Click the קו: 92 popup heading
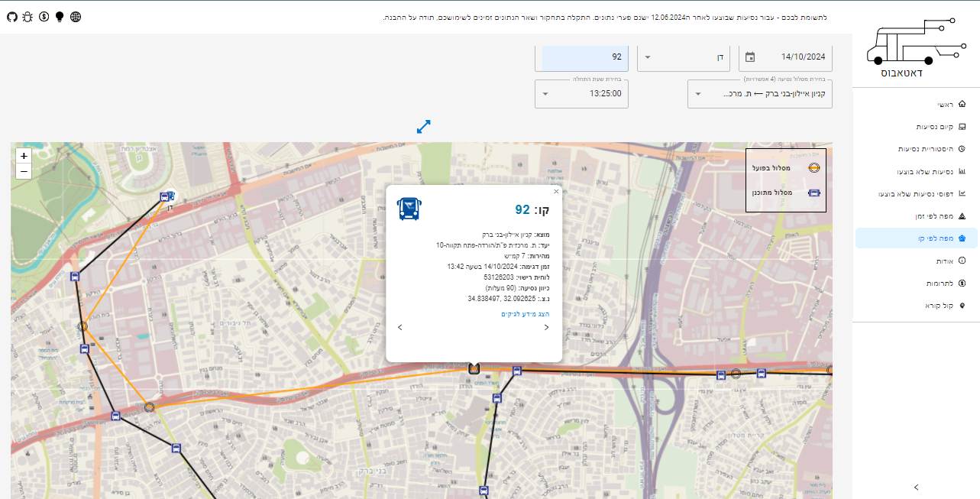This screenshot has width=980, height=499. click(x=532, y=209)
